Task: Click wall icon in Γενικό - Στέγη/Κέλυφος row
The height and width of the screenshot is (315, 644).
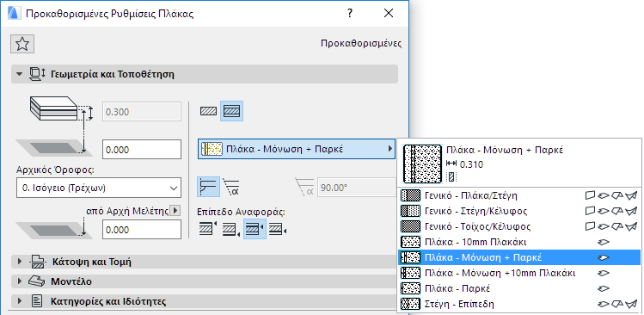Action: pos(590,211)
